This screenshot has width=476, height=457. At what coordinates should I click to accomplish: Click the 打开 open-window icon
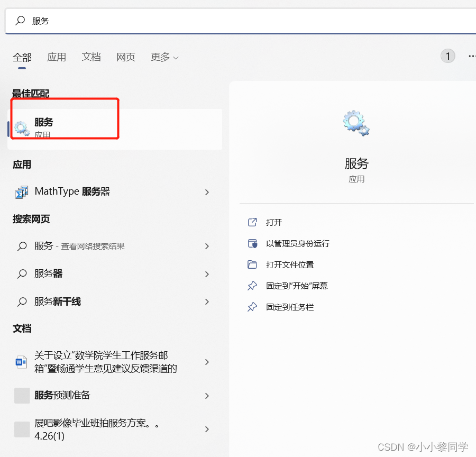[x=252, y=222]
